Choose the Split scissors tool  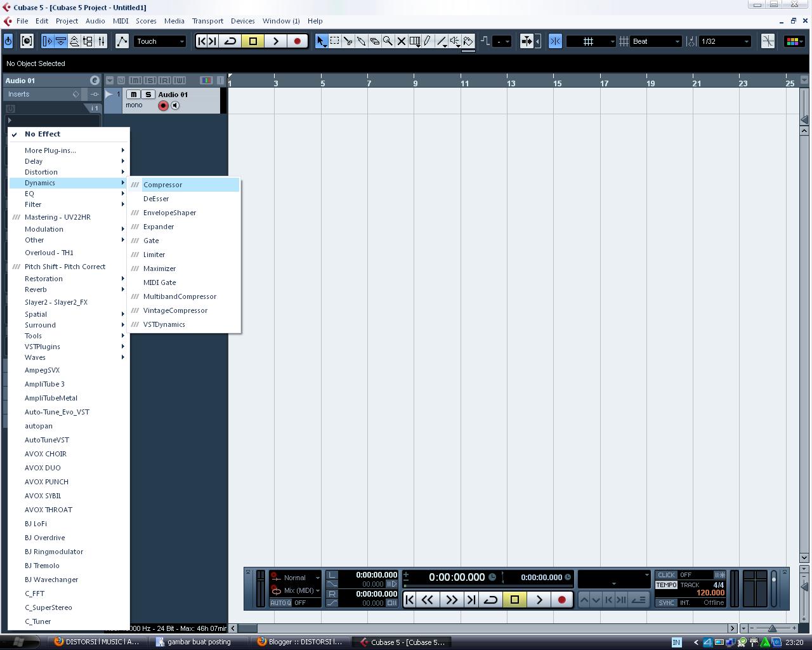click(348, 41)
